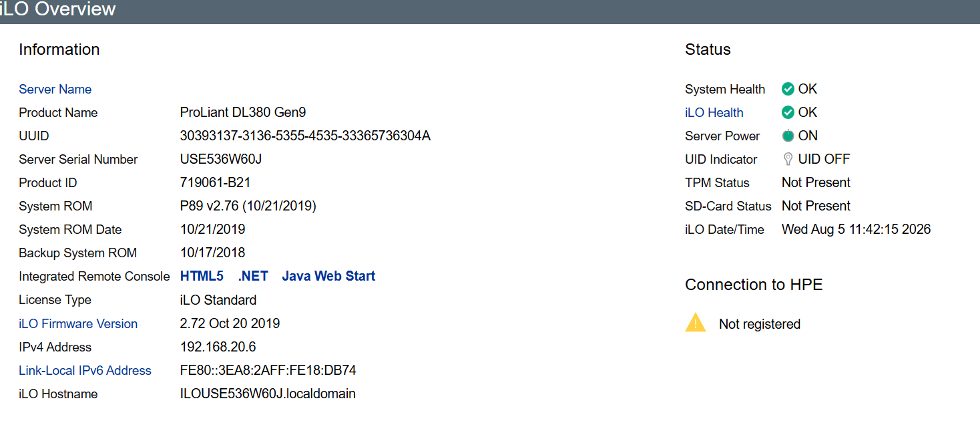Viewport: 980px width, 439px height.
Task: Click the Connection to HPE heading
Action: (x=754, y=285)
